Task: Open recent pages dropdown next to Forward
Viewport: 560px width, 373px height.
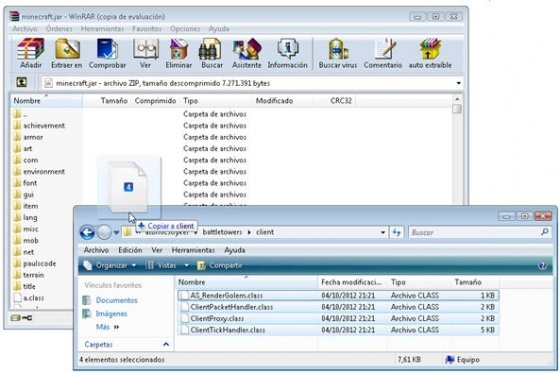Action: tap(116, 233)
